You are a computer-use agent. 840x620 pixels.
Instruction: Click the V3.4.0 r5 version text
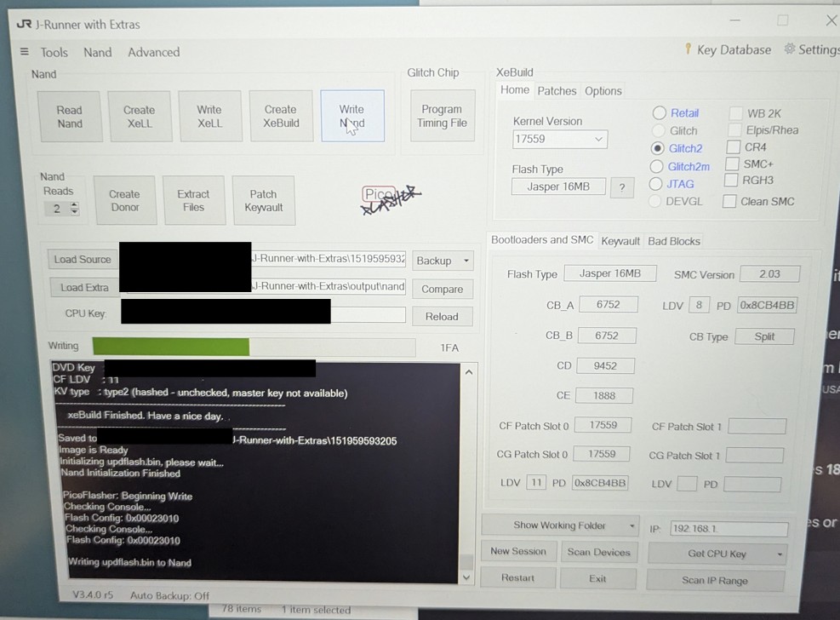coord(93,594)
